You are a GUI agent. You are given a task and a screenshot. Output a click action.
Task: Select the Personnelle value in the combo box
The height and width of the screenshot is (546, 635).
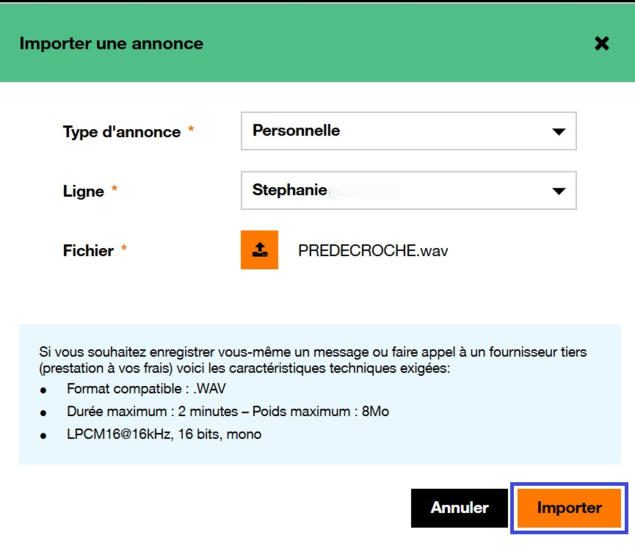tap(296, 131)
